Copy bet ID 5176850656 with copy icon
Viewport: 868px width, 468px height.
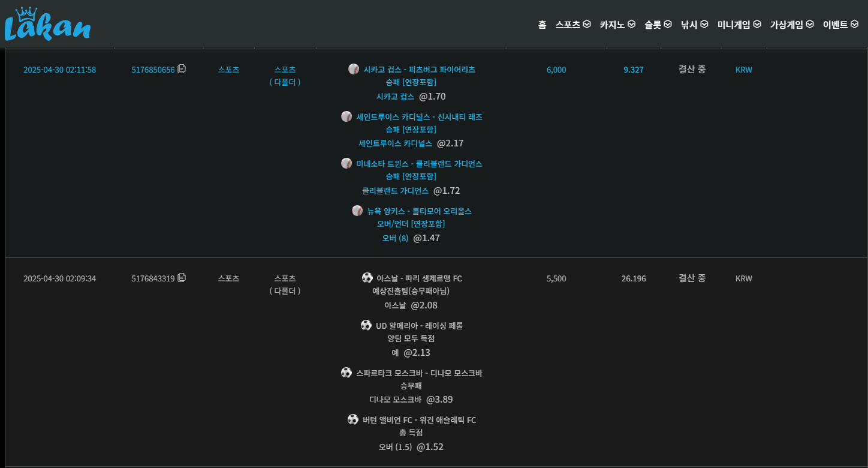point(182,69)
